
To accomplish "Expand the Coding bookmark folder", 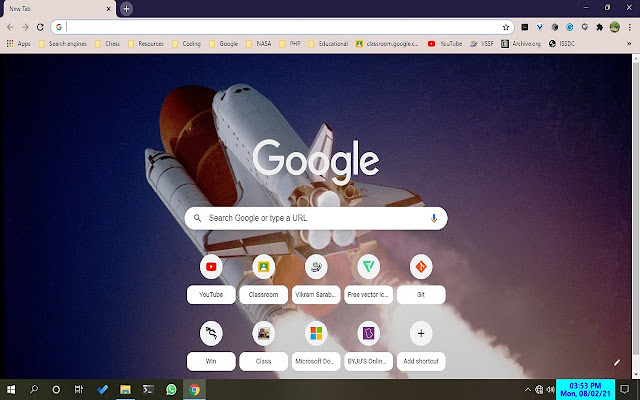I will point(186,44).
